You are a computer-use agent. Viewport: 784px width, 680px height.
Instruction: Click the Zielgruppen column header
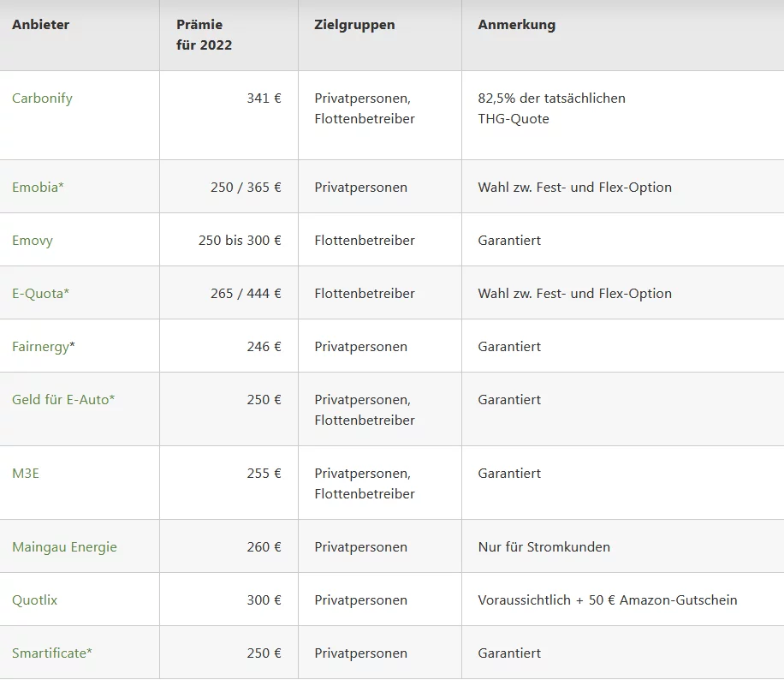(354, 25)
